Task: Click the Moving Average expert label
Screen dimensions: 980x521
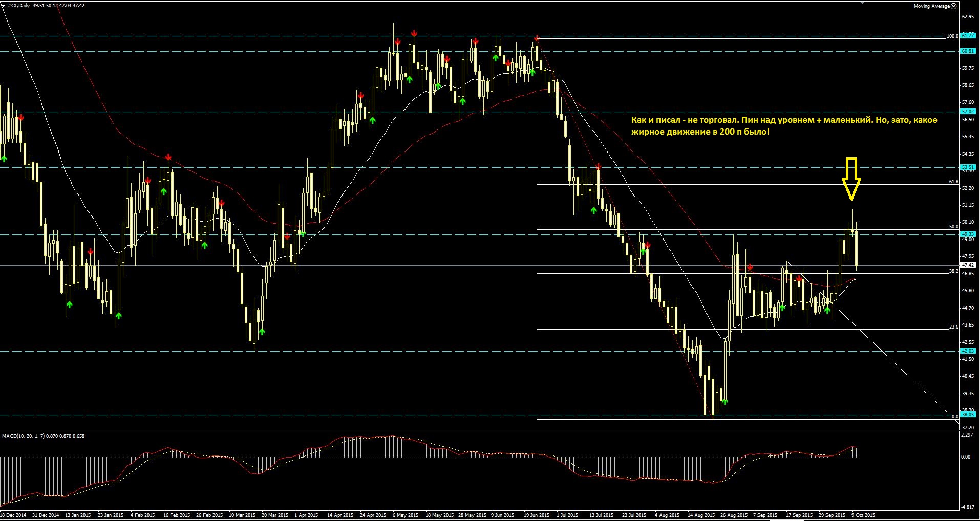Action: click(x=932, y=6)
